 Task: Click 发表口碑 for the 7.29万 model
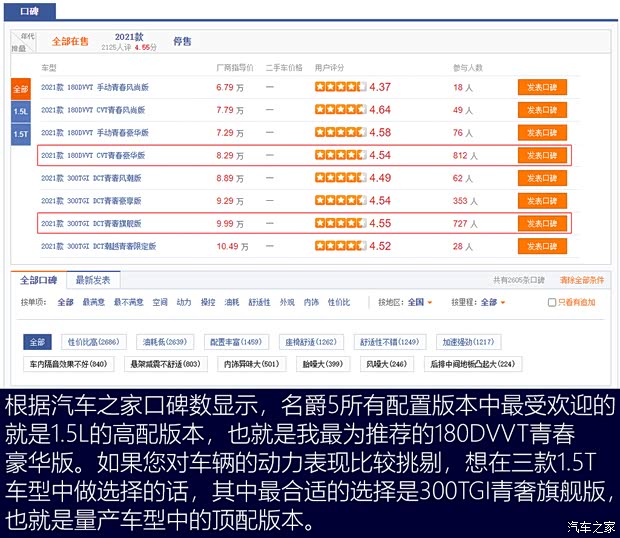542,133
